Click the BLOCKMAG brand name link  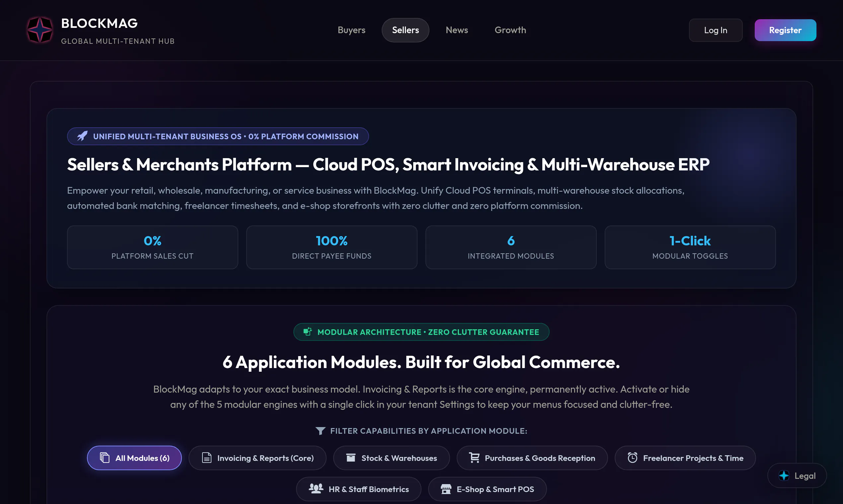click(x=99, y=24)
